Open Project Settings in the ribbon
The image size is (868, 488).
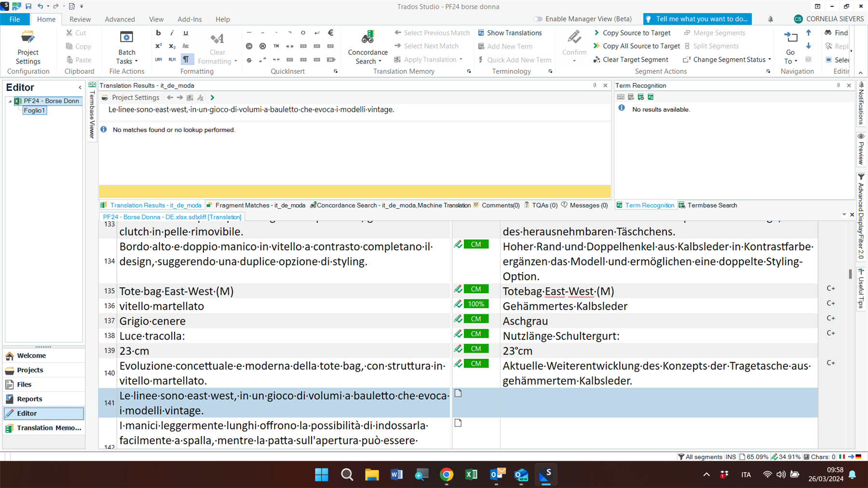(x=28, y=47)
